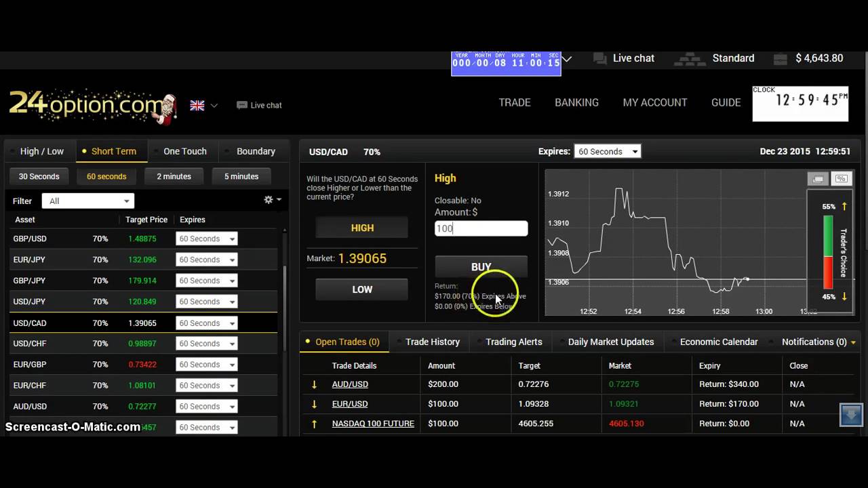Click the top bar Live chat icon

coord(599,58)
